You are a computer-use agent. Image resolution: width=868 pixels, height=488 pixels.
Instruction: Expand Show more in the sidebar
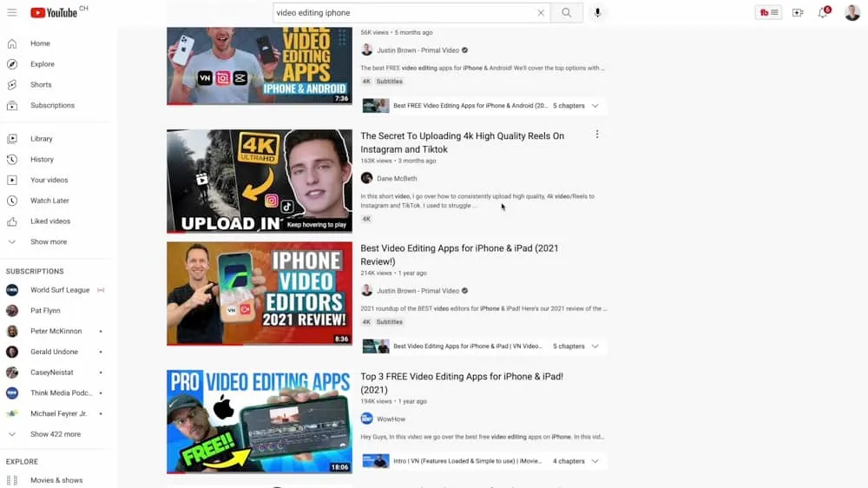point(48,242)
